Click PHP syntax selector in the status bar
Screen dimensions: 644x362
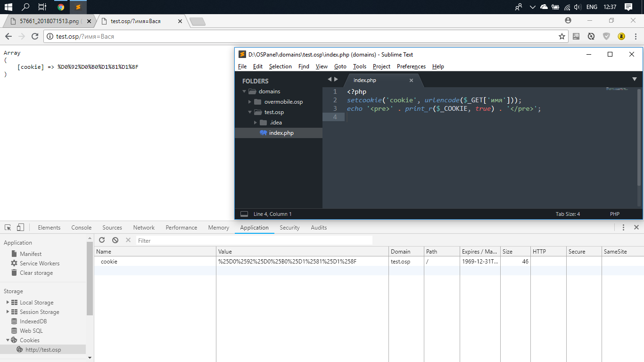pos(614,214)
